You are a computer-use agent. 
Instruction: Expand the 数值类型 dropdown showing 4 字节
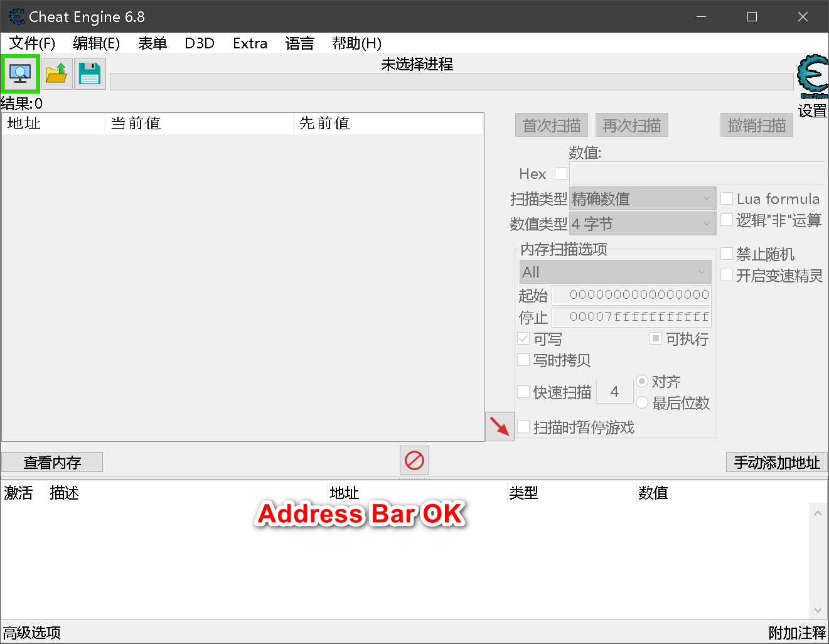click(x=643, y=223)
